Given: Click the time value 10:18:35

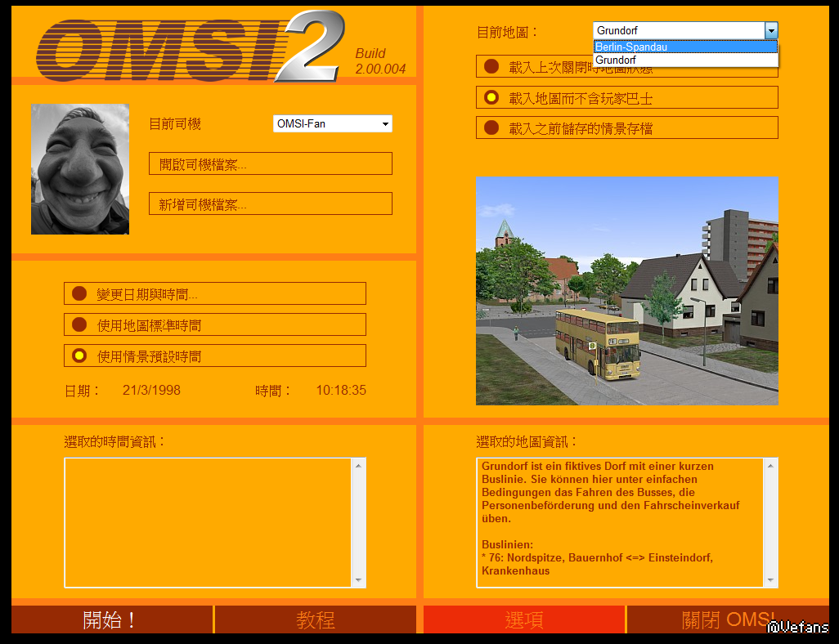Looking at the screenshot, I should coord(341,390).
